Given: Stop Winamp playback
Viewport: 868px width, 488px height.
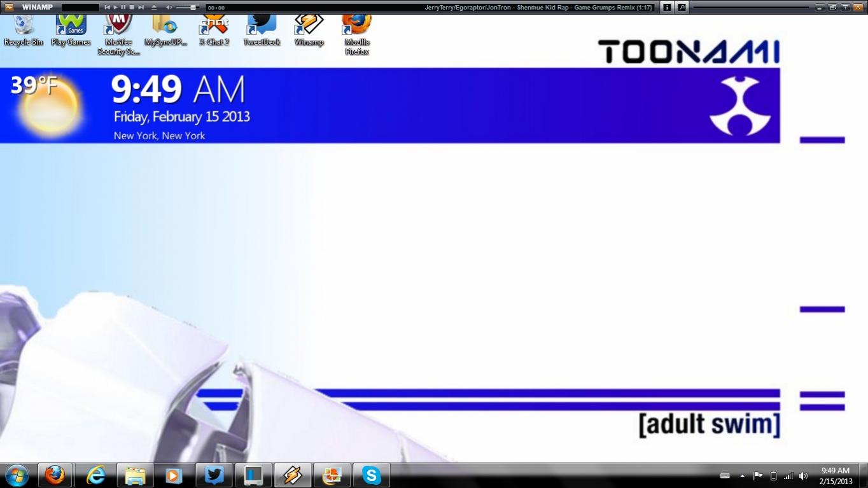Looking at the screenshot, I should [x=132, y=7].
